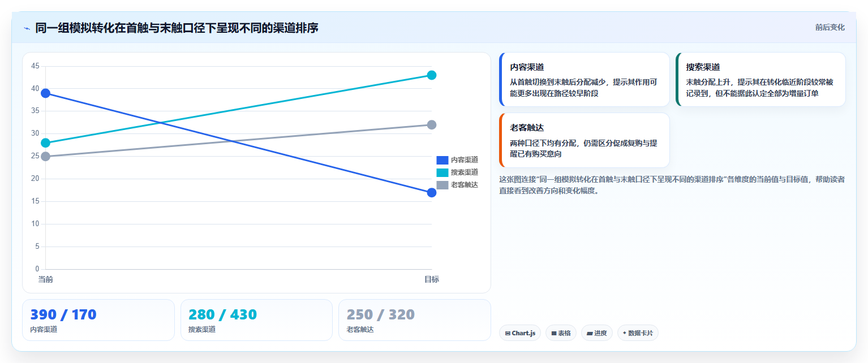Toggle 内容渠道 legend color box
868x363 pixels.
tap(442, 160)
